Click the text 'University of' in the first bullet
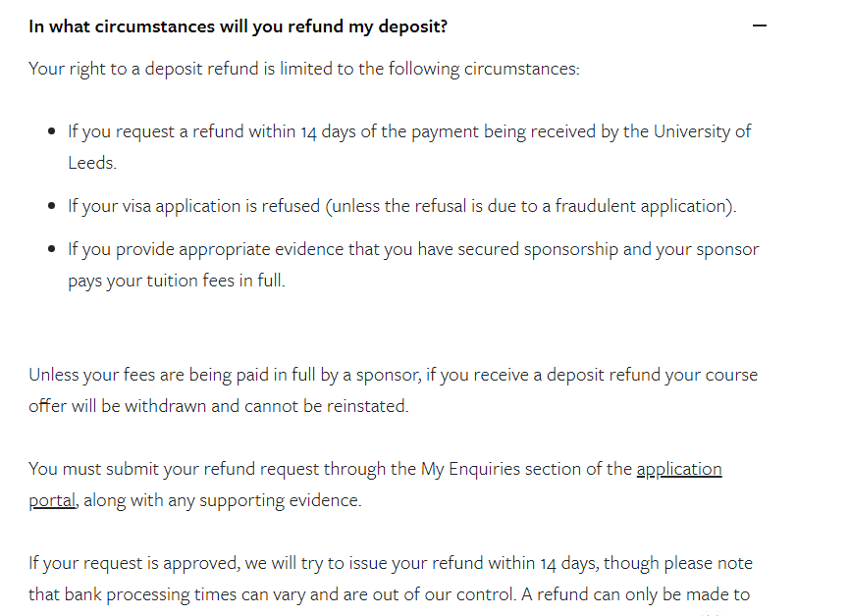Image resolution: width=850 pixels, height=616 pixels. click(x=702, y=131)
